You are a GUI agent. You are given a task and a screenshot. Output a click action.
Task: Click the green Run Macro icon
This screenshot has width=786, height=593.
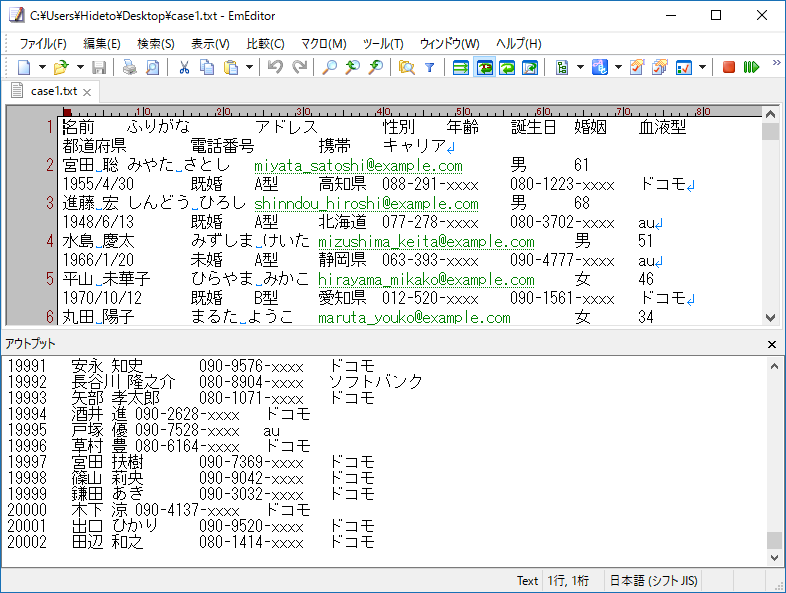coord(751,67)
